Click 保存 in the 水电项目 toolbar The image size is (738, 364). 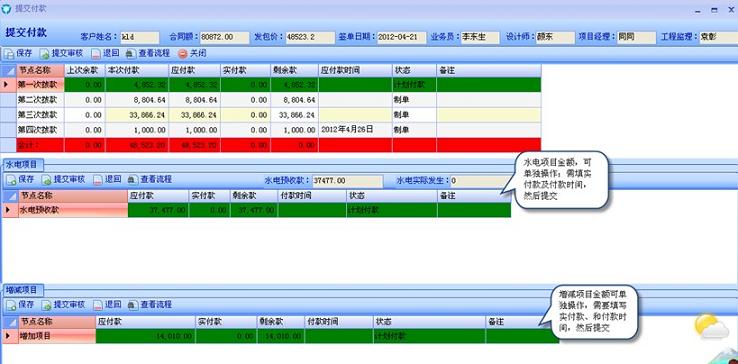pos(20,179)
